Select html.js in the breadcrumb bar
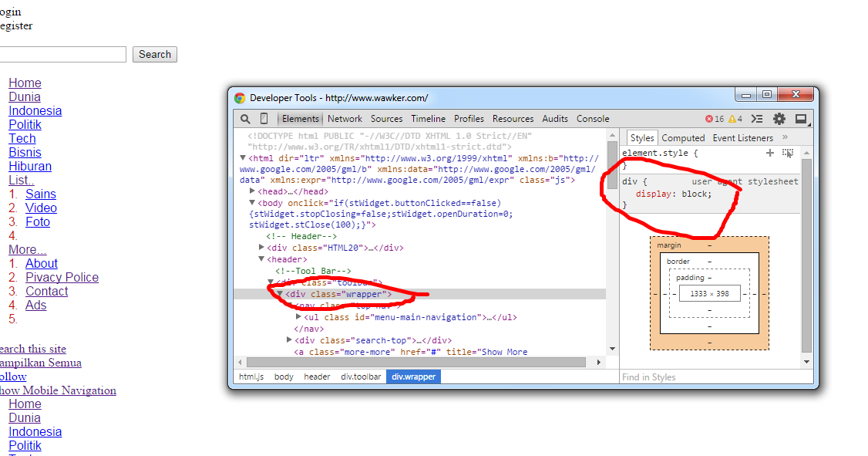868x456 pixels. pyautogui.click(x=251, y=377)
